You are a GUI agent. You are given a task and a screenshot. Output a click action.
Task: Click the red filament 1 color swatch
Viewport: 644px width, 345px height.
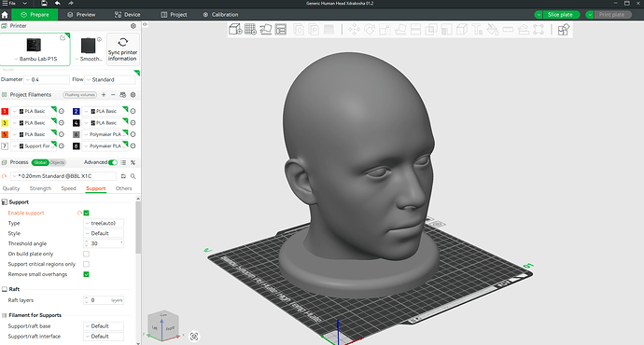5,111
